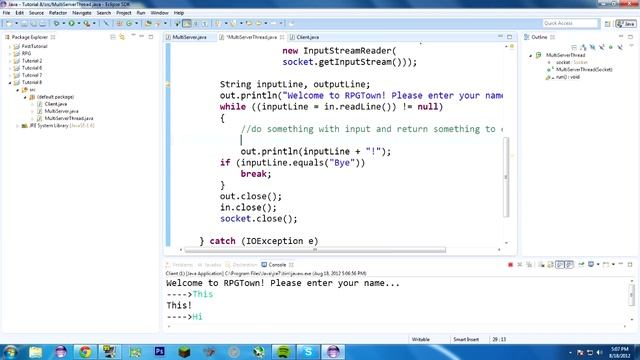Click the Remove Launch icon in Console

520,264
